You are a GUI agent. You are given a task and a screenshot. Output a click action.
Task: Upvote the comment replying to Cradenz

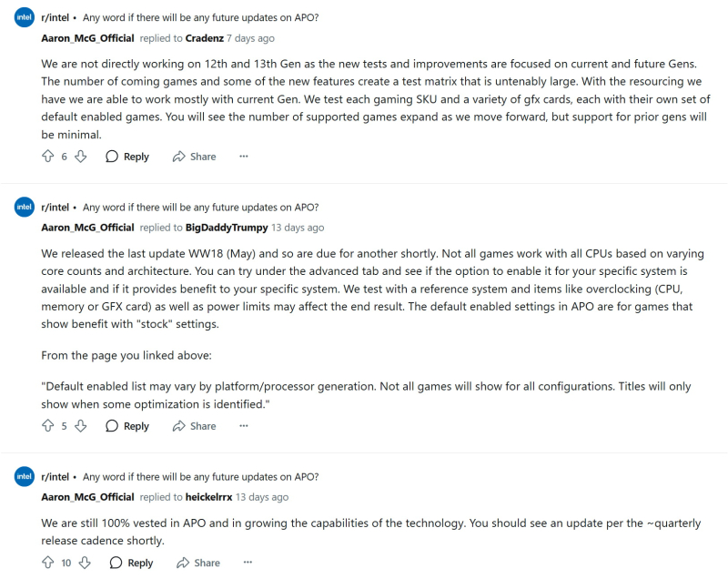[x=48, y=157]
